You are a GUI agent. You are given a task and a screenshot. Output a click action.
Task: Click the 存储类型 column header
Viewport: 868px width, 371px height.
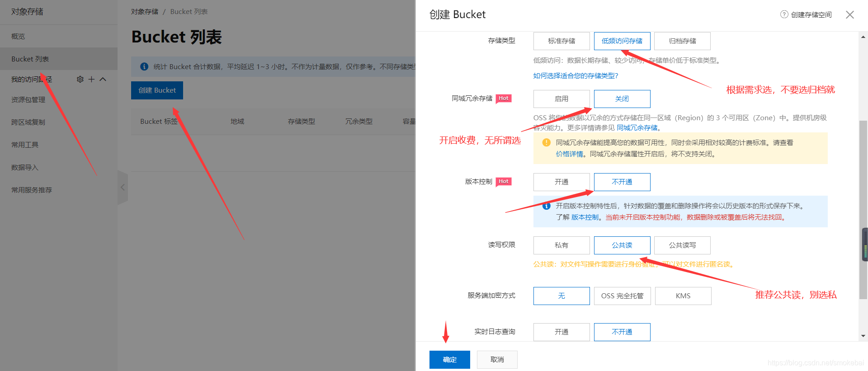(x=302, y=122)
